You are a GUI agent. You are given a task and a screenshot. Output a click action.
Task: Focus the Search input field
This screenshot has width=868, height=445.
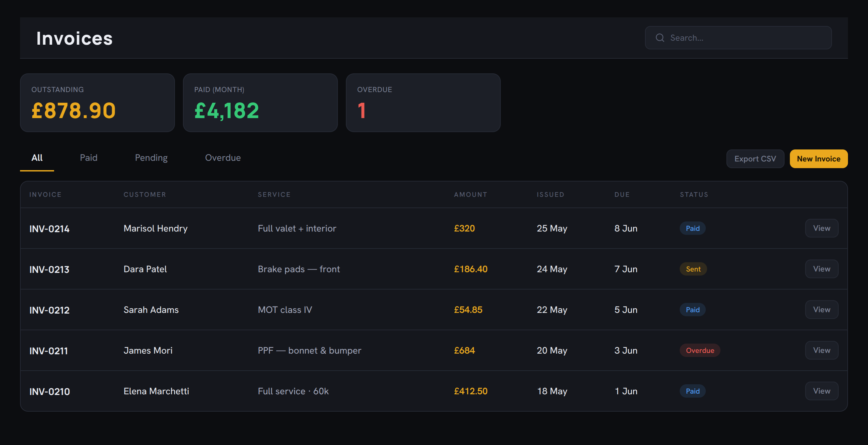(738, 38)
